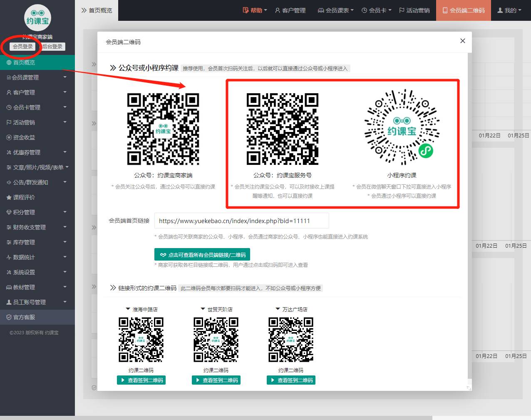This screenshot has height=420, width=531.
Task: Expand 客户管理 sidebar menu
Action: click(x=37, y=92)
